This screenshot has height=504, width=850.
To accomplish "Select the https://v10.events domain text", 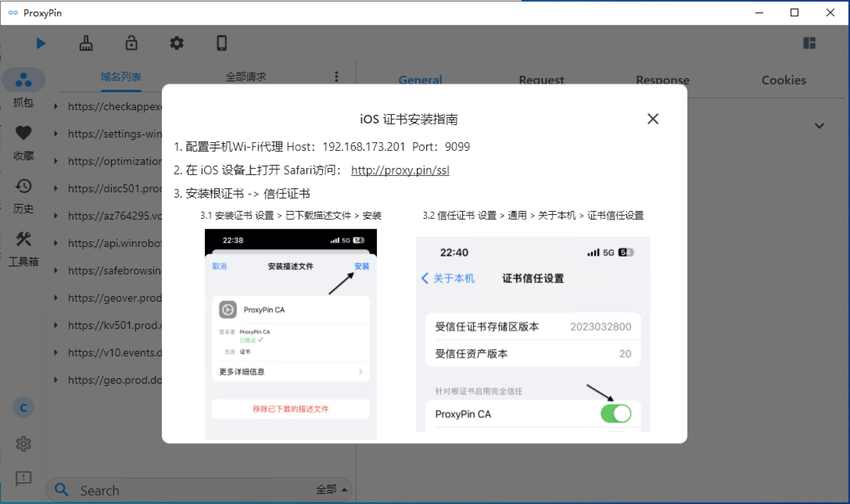I will pyautogui.click(x=115, y=352).
